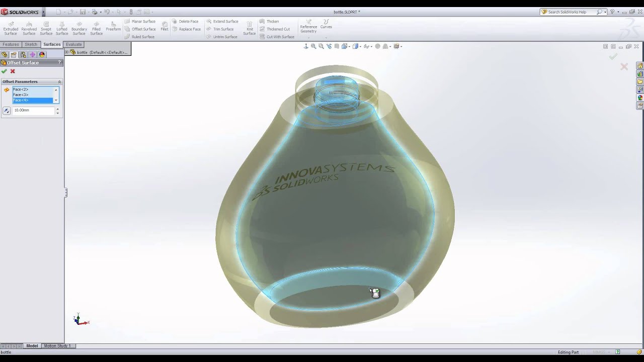Click the Extend Surface command

click(x=222, y=22)
